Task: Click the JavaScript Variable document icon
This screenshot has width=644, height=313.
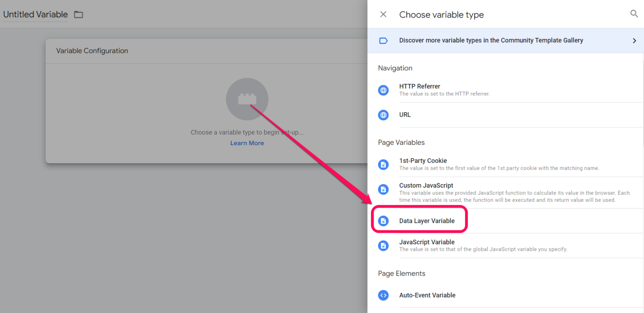Action: (383, 245)
